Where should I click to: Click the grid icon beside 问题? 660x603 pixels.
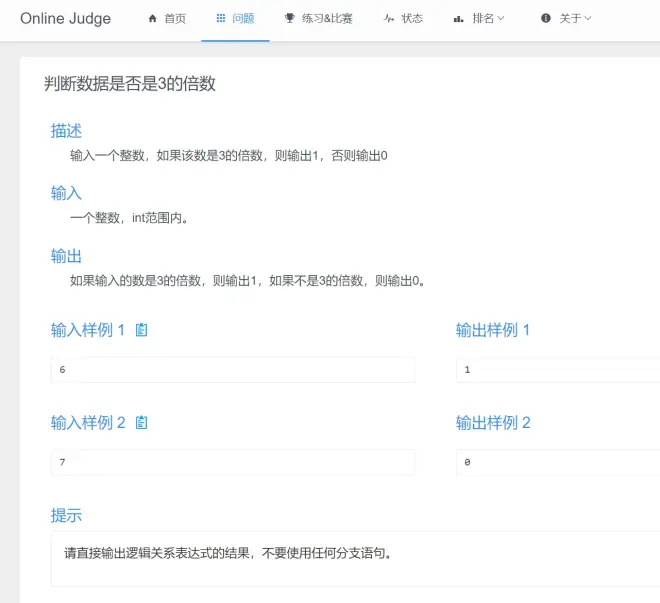tap(220, 19)
